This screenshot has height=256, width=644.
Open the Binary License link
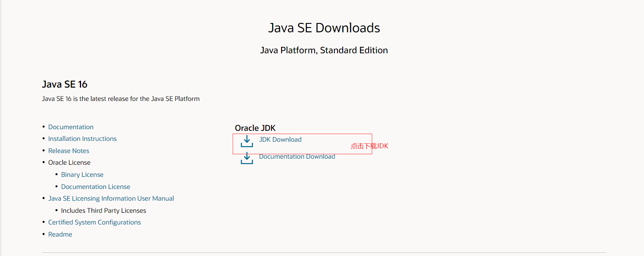82,174
